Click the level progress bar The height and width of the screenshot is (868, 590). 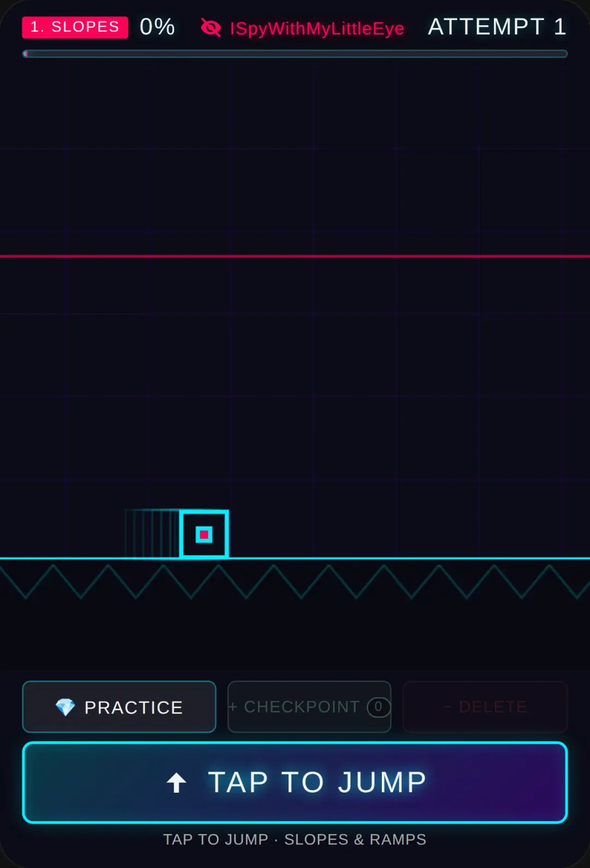295,53
